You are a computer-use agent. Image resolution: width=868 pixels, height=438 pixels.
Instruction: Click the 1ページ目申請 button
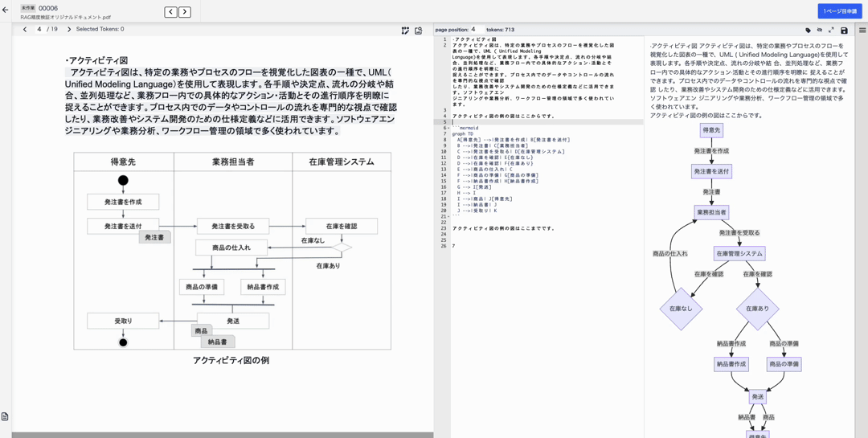tap(839, 11)
